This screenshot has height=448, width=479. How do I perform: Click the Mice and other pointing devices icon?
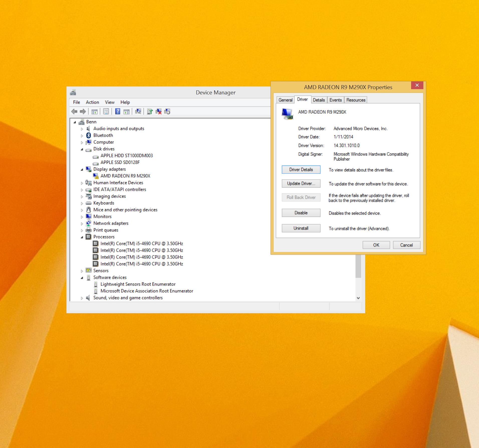coord(88,210)
